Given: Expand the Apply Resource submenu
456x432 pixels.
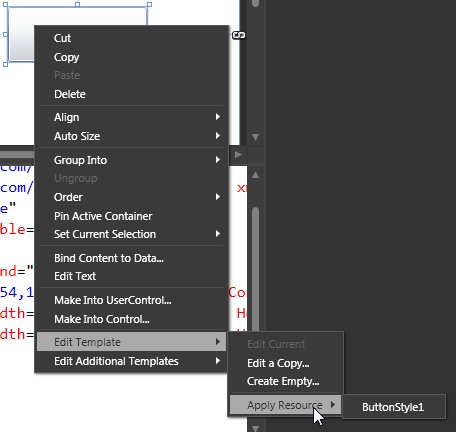Looking at the screenshot, I should tap(285, 405).
